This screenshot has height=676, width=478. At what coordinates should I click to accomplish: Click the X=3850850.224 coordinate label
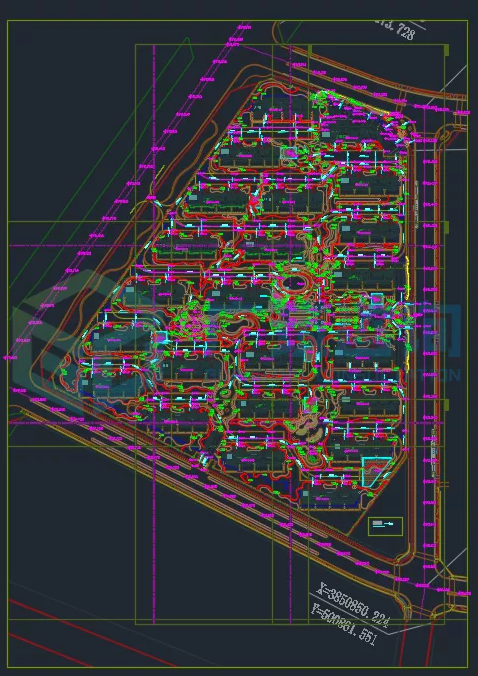pyautogui.click(x=353, y=604)
